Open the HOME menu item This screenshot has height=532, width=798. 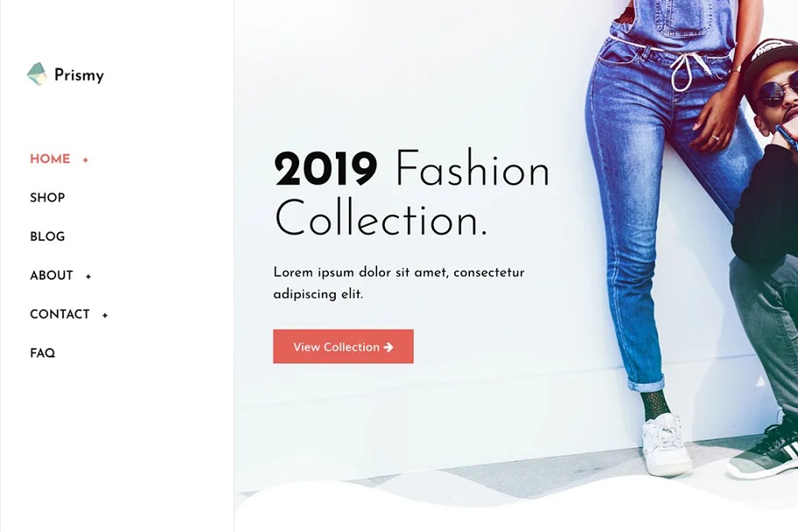click(50, 160)
